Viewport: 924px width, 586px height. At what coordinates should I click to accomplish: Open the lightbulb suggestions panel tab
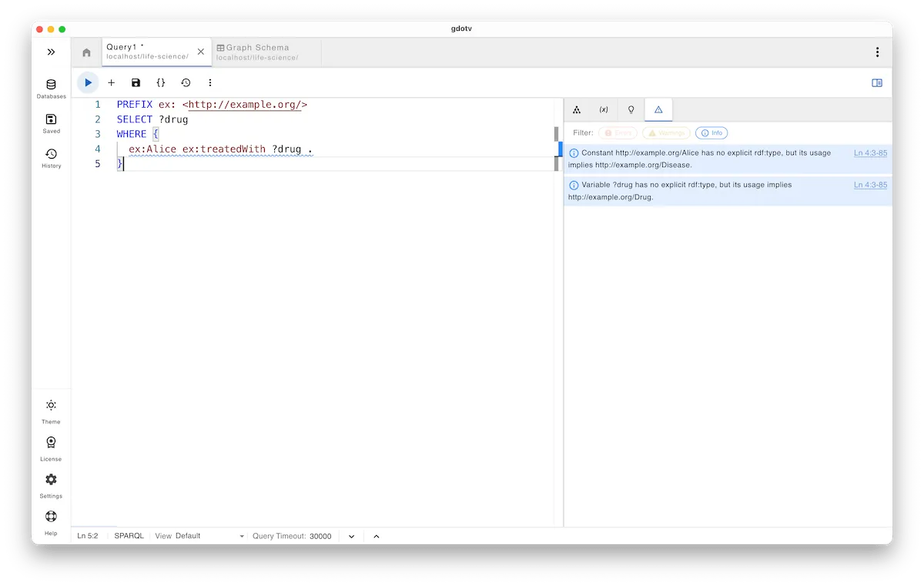click(631, 109)
